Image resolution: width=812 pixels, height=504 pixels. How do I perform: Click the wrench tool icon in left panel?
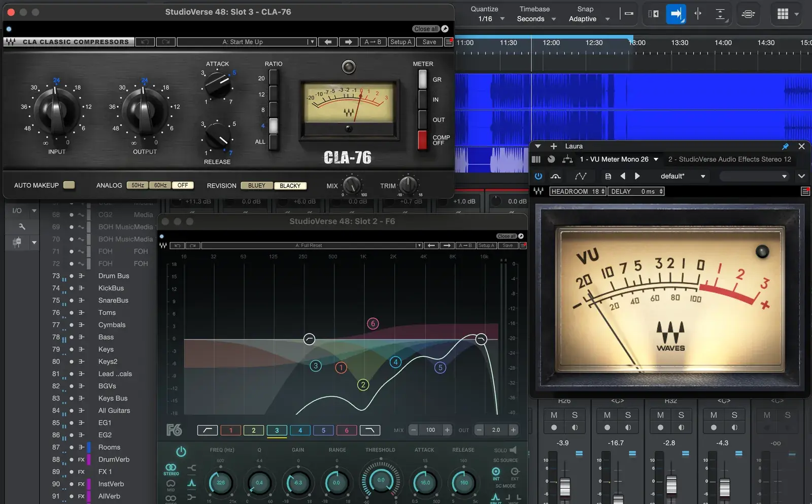pyautogui.click(x=21, y=226)
